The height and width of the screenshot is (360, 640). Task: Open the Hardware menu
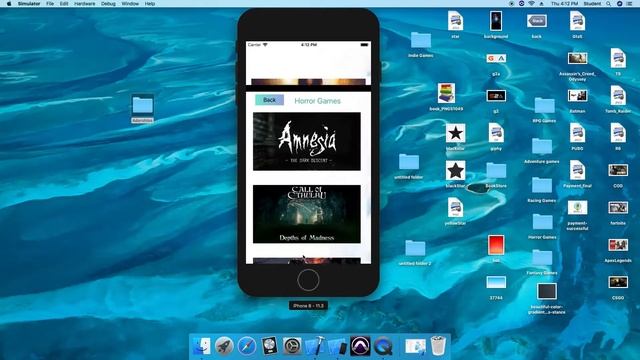point(84,4)
